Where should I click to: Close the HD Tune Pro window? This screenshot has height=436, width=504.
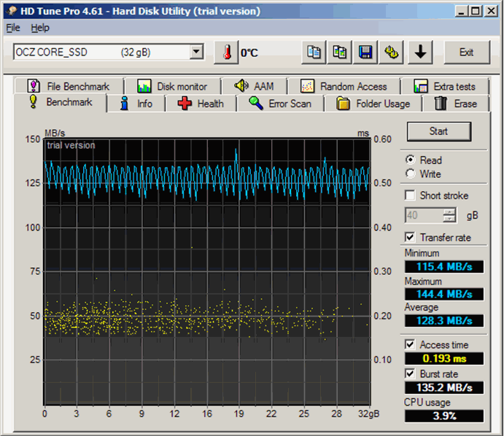491,11
